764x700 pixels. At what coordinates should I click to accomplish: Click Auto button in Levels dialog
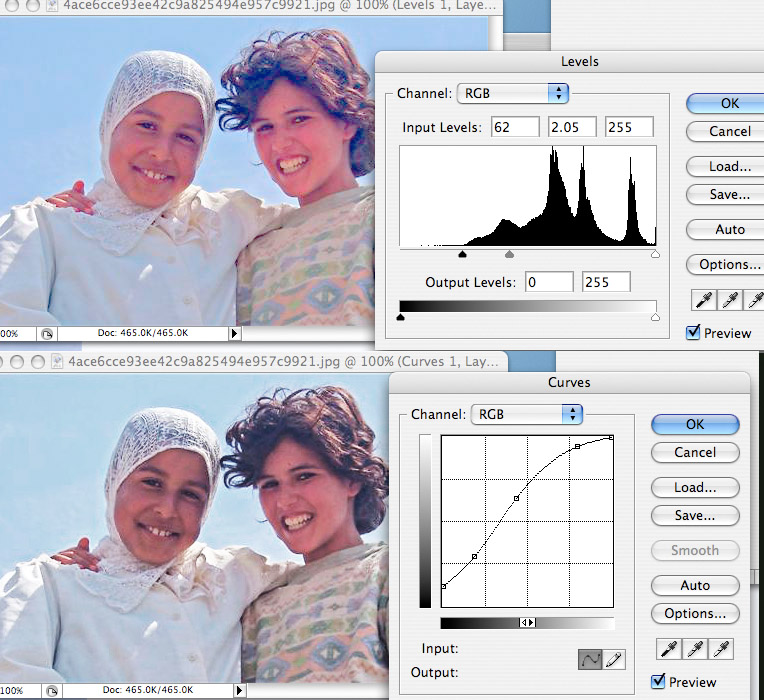[729, 229]
